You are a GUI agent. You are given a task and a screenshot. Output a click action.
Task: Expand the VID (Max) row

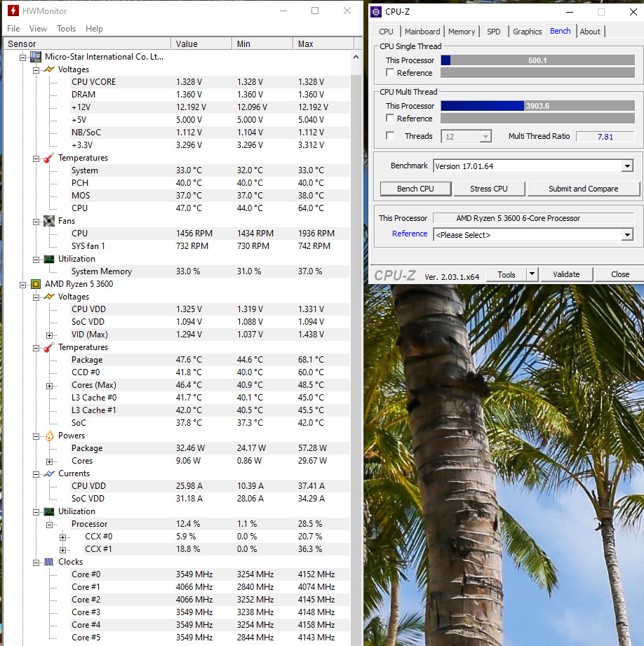pyautogui.click(x=49, y=335)
